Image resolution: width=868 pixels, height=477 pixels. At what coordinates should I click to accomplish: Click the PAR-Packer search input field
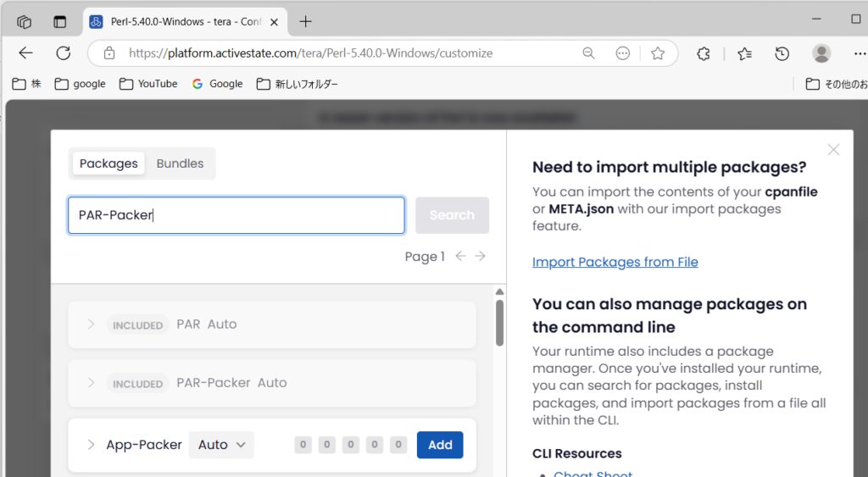point(236,215)
